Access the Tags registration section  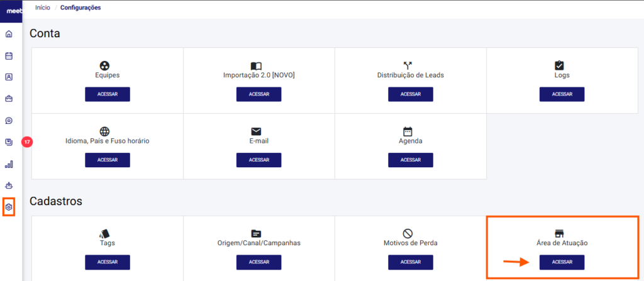click(x=108, y=262)
